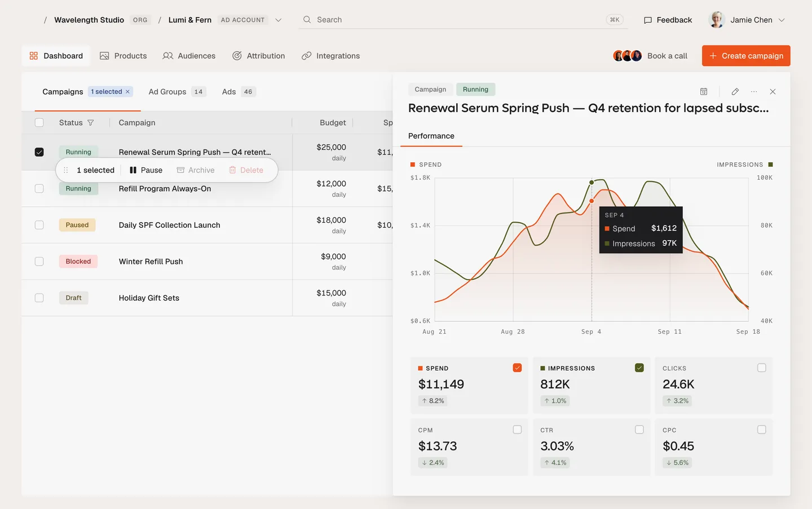This screenshot has height=509, width=812.
Task: Click Create campaign button
Action: tap(746, 56)
